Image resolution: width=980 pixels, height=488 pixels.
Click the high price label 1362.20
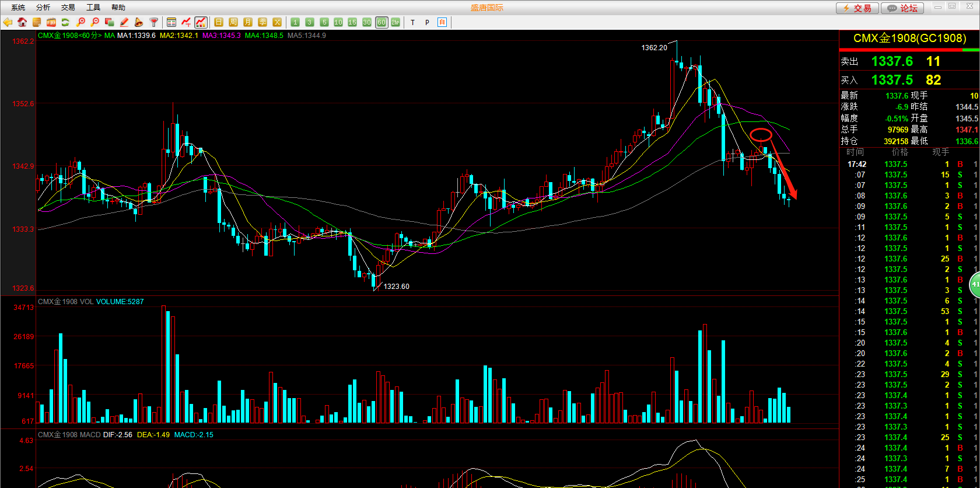654,48
